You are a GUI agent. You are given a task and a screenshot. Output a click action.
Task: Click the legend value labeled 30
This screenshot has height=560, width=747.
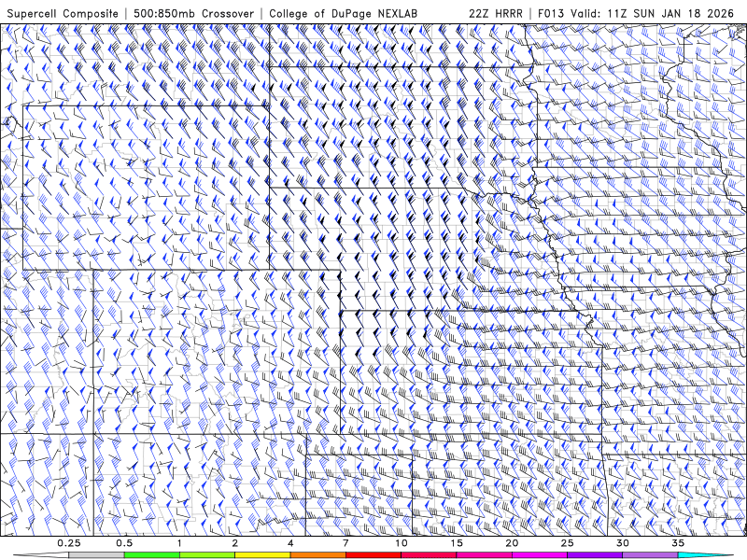coord(622,543)
